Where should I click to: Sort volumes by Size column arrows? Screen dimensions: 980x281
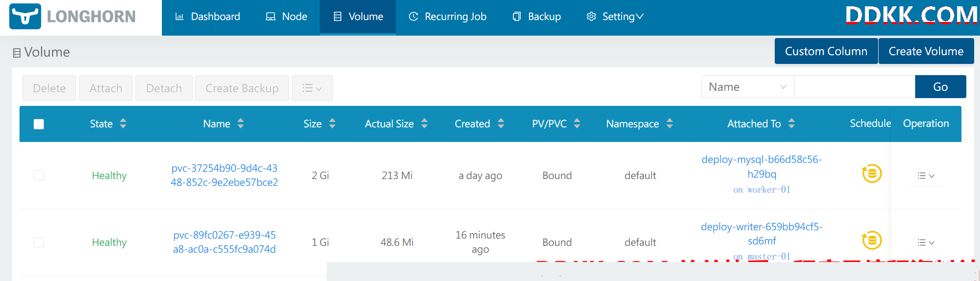pos(332,123)
